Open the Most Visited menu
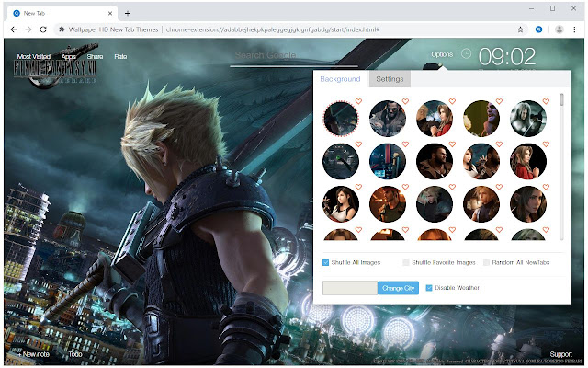This screenshot has width=588, height=368. tap(34, 56)
